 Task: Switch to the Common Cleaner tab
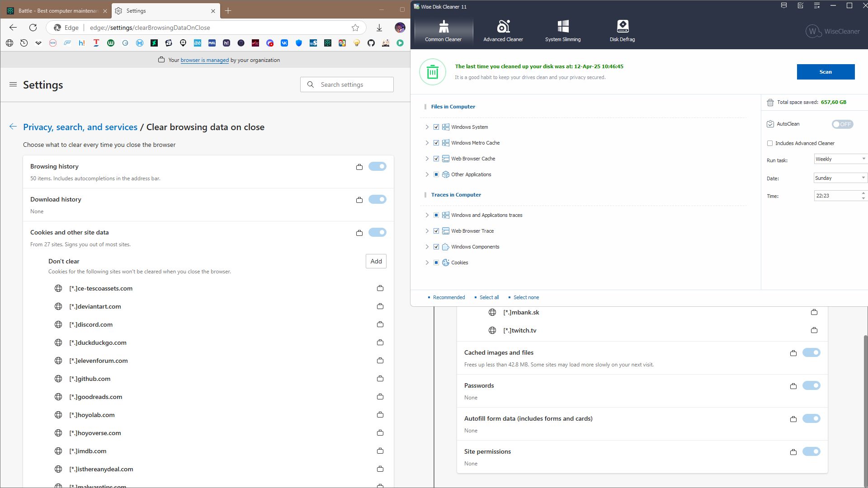pyautogui.click(x=443, y=31)
